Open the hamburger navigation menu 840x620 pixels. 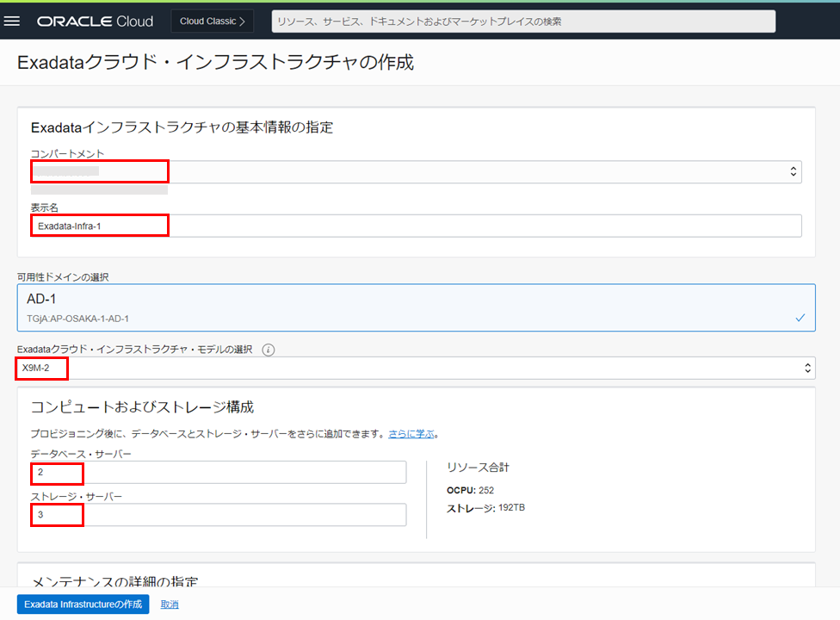pyautogui.click(x=12, y=21)
